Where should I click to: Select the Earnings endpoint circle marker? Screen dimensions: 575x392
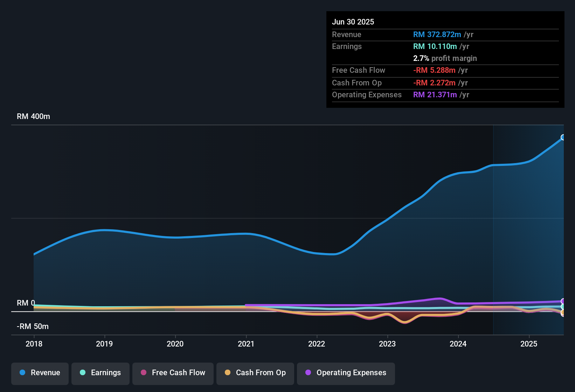click(563, 306)
